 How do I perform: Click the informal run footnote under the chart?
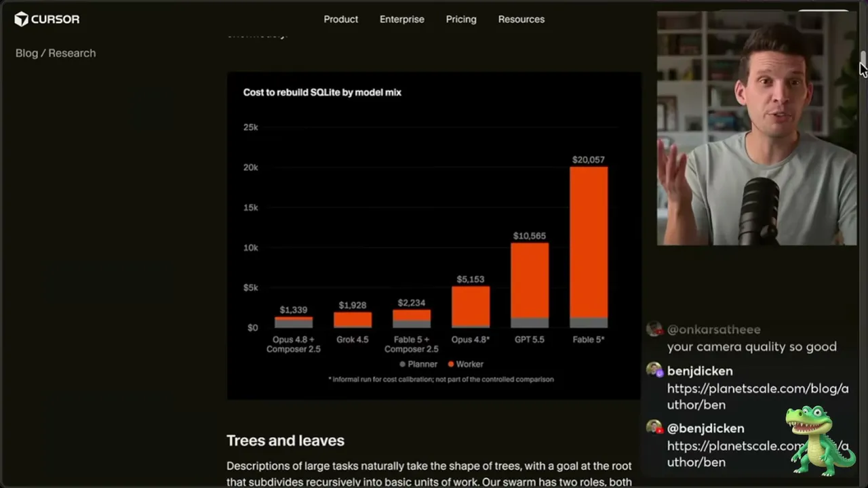(x=441, y=380)
